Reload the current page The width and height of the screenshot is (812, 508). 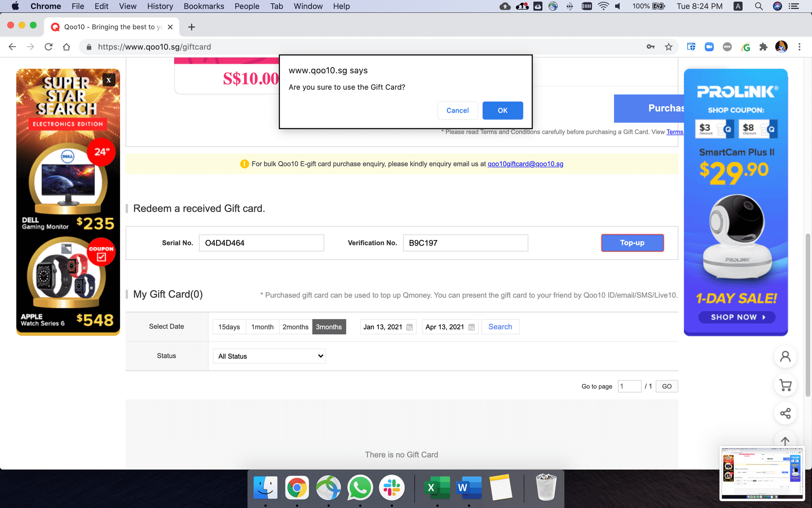49,47
